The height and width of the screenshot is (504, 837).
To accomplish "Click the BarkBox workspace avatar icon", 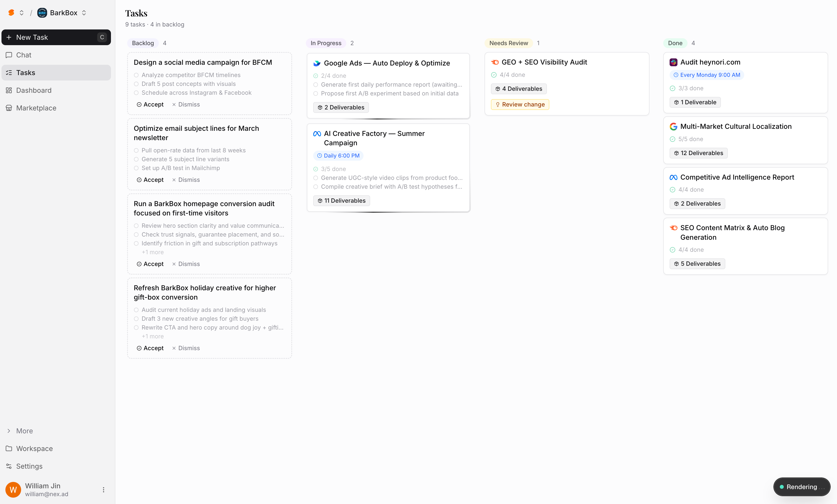I will tap(42, 13).
